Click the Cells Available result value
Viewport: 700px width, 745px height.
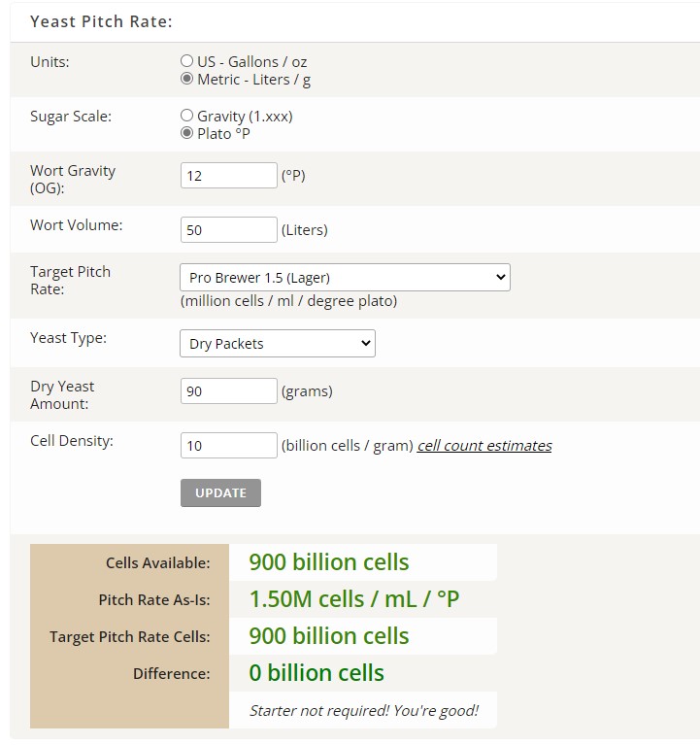[x=329, y=562]
